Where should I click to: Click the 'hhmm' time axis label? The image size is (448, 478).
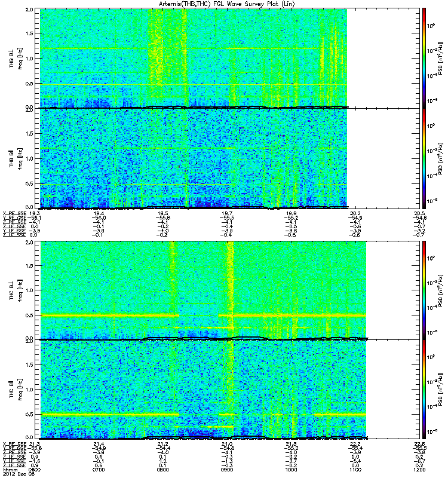pyautogui.click(x=10, y=470)
